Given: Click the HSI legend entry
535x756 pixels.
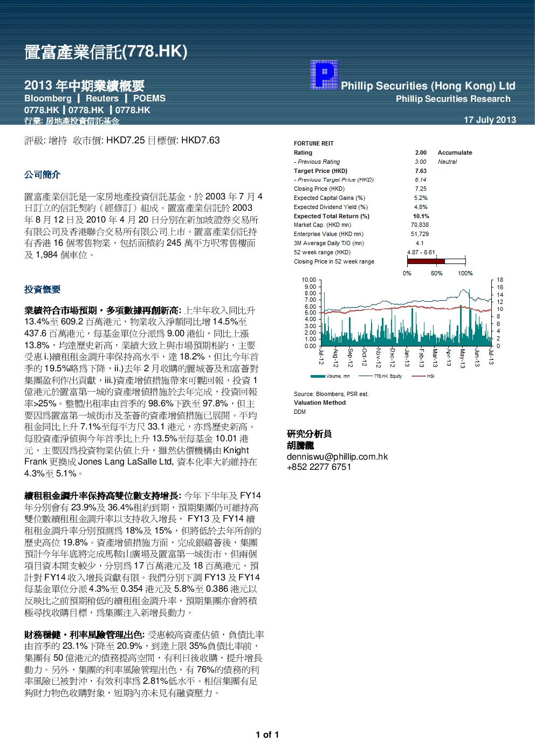Looking at the screenshot, I should coord(423,376).
